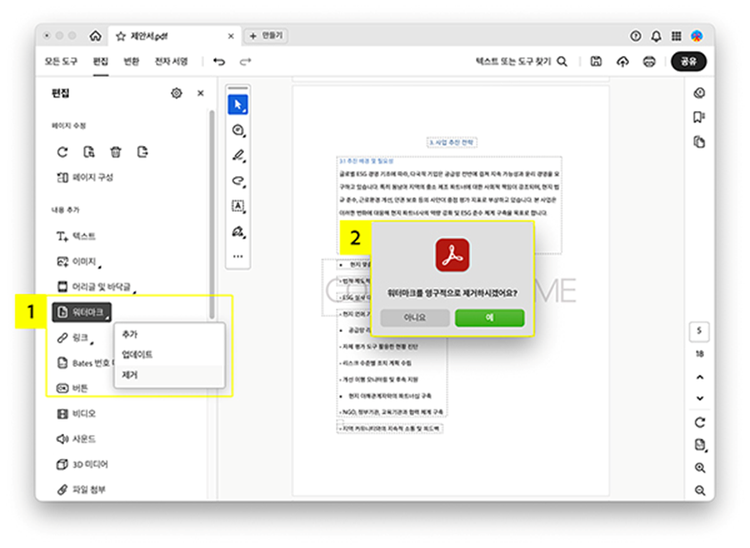The height and width of the screenshot is (548, 750).
Task: Upload file to cloud
Action: [622, 61]
